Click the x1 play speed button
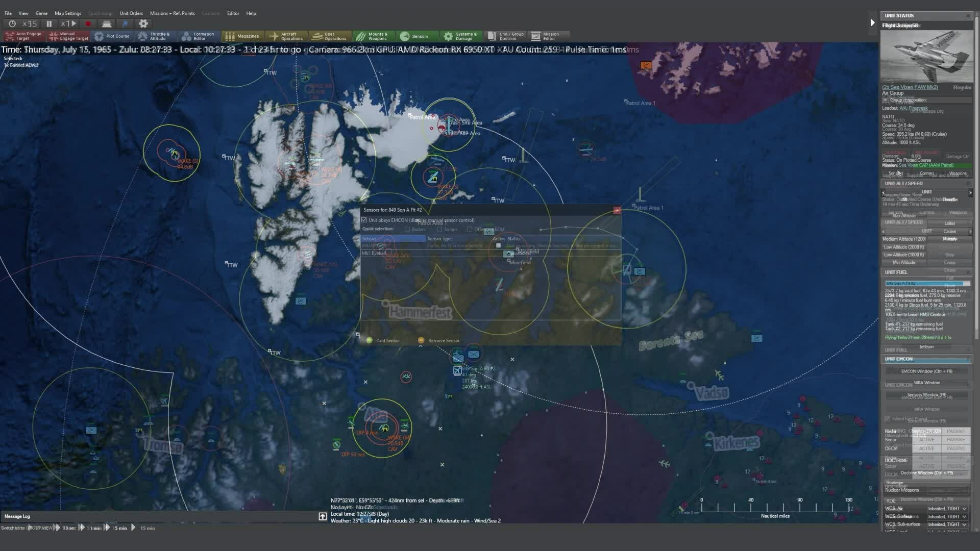Screen dimensions: 980x551 [x=68, y=23]
